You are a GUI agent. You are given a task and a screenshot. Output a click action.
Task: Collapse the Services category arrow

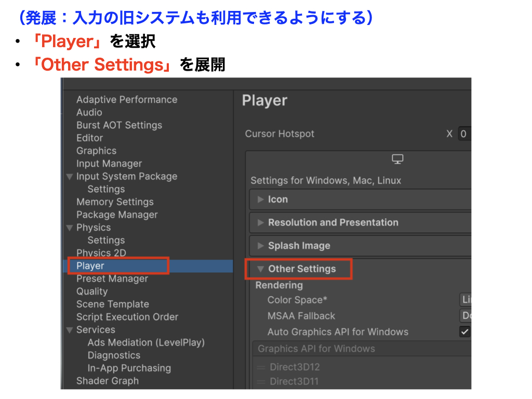click(x=70, y=330)
